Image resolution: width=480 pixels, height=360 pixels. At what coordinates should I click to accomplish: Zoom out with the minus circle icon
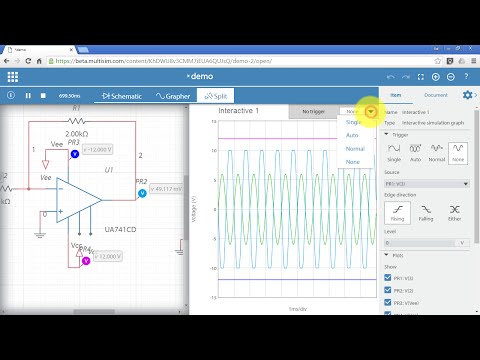point(451,77)
